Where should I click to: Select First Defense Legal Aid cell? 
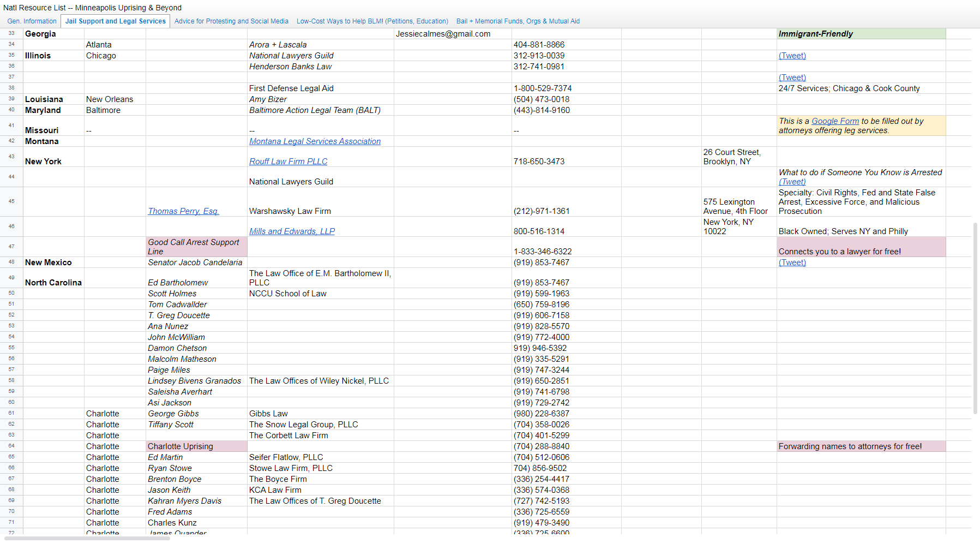click(321, 88)
